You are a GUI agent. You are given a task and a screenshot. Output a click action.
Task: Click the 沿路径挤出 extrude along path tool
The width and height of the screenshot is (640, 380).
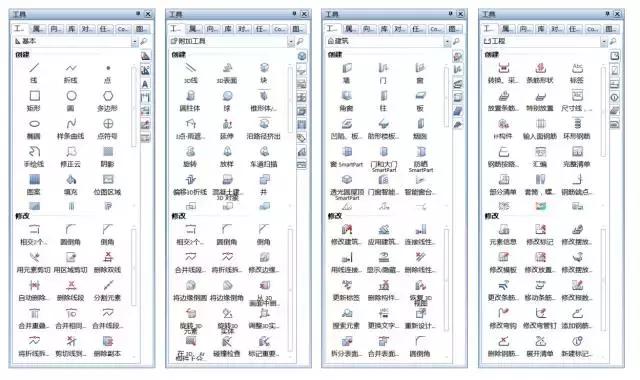tap(264, 129)
